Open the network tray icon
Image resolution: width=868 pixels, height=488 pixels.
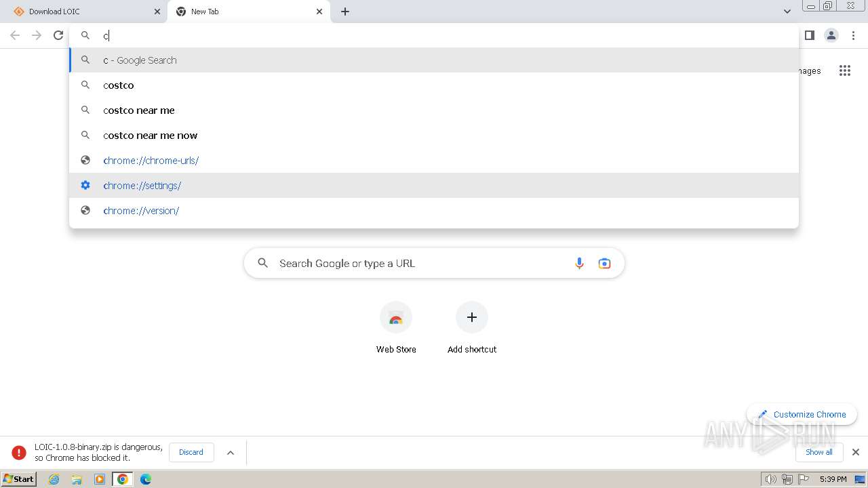pos(787,479)
